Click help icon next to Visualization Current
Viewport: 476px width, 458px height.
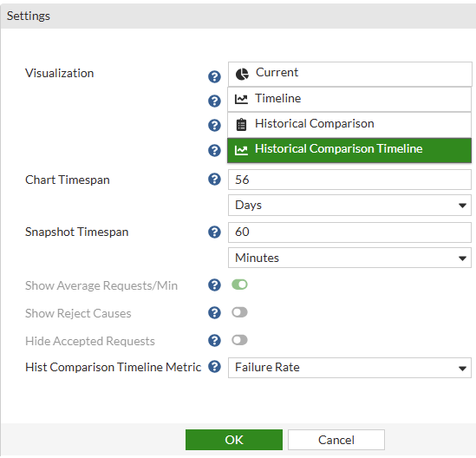click(214, 76)
